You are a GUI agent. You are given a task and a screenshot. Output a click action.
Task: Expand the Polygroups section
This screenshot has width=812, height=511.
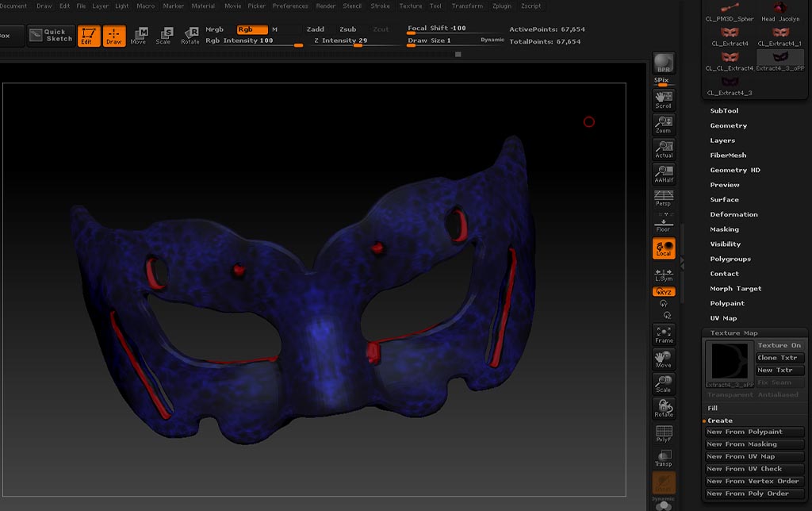730,259
